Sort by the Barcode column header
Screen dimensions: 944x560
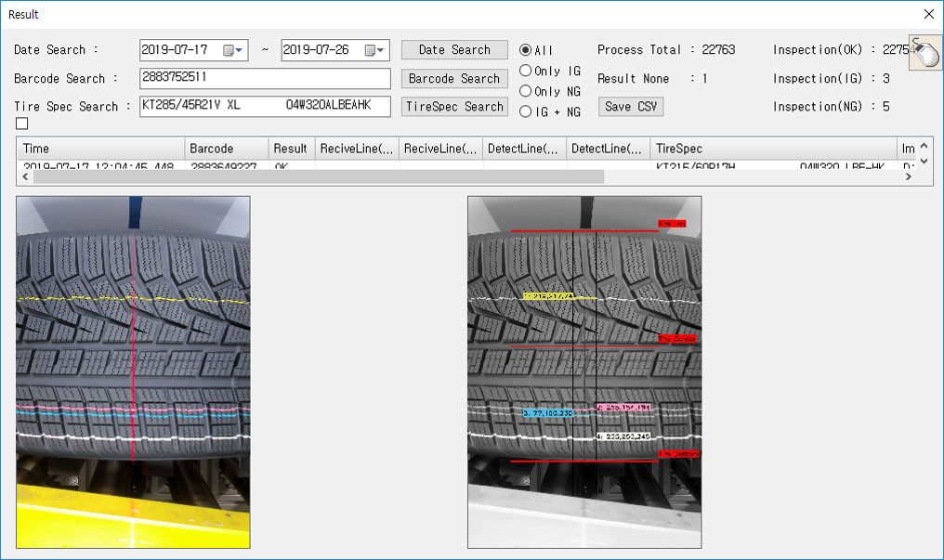click(225, 149)
